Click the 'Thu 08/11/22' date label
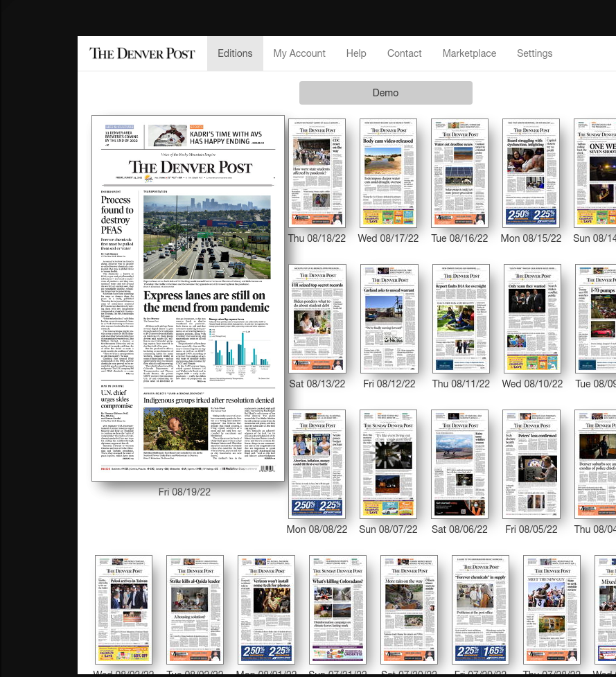 click(x=461, y=384)
